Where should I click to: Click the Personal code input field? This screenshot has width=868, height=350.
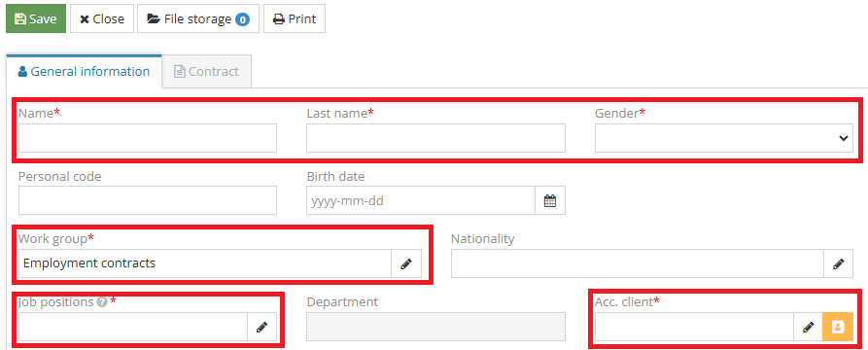[x=148, y=200]
